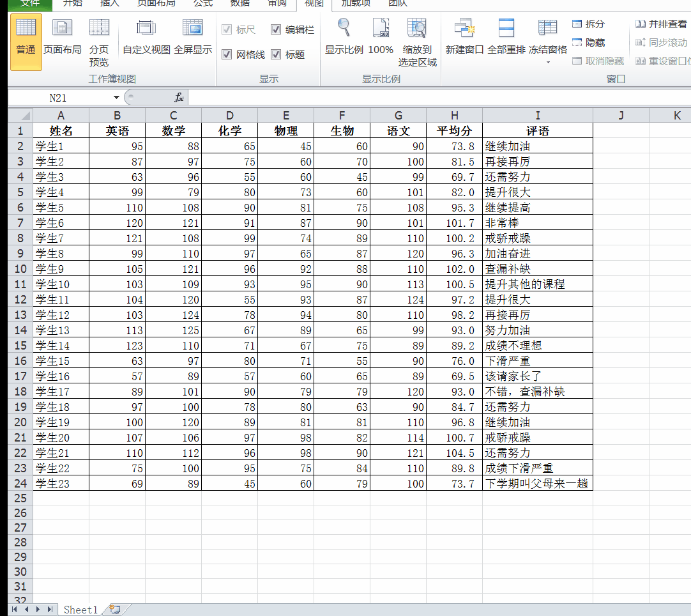Select comment cell 提升其他的课程

pyautogui.click(x=538, y=284)
